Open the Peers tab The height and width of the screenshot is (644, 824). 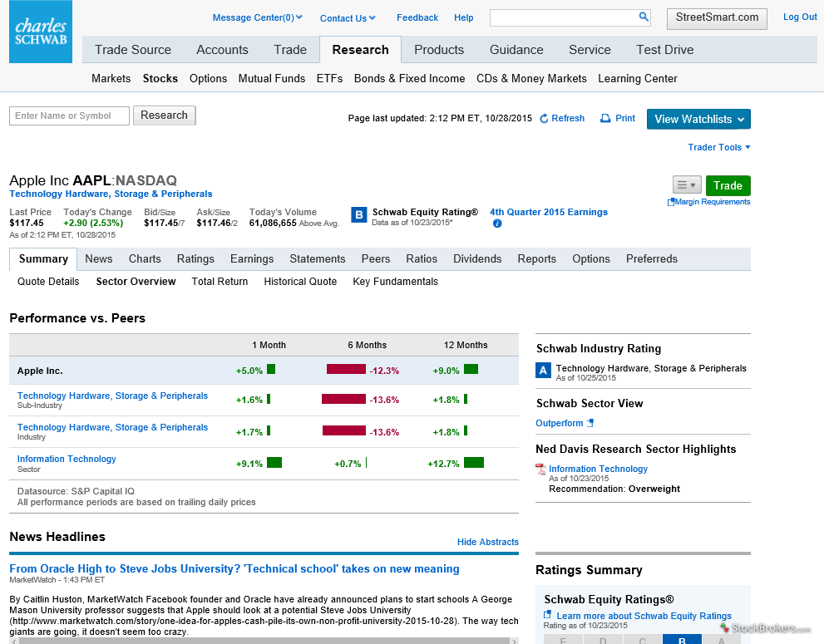pos(376,259)
